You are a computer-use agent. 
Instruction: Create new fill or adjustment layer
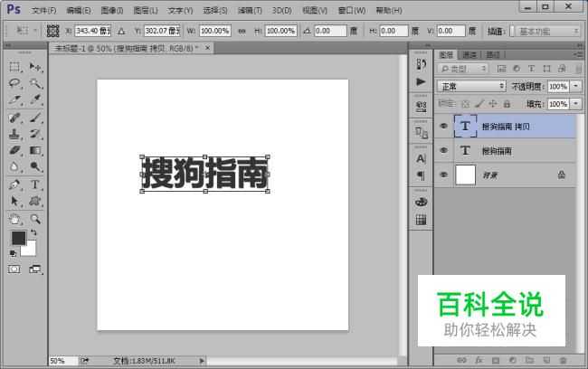click(513, 360)
